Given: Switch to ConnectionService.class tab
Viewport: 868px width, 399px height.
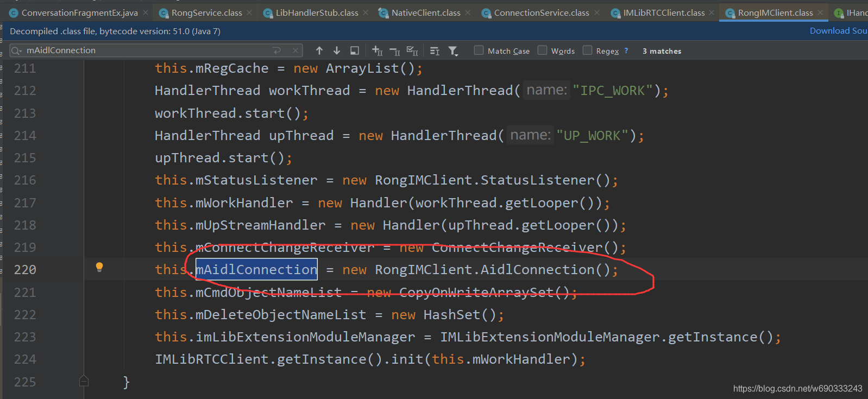Looking at the screenshot, I should coord(542,12).
